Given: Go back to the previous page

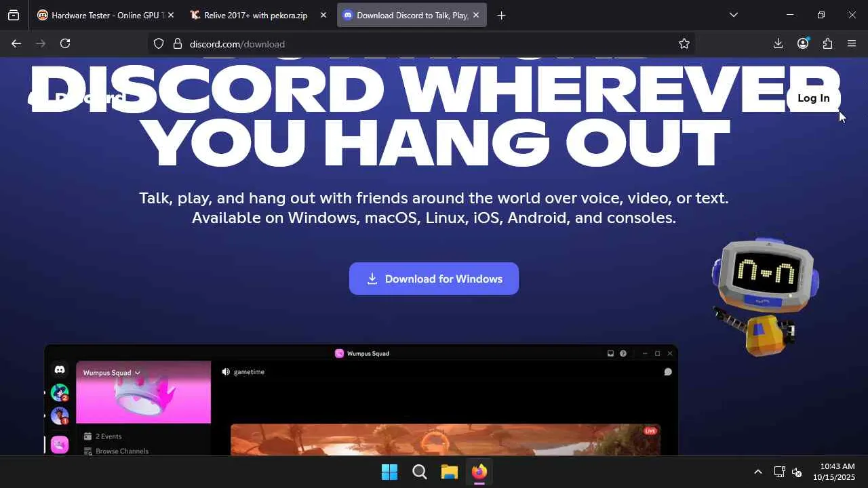Looking at the screenshot, I should 16,43.
